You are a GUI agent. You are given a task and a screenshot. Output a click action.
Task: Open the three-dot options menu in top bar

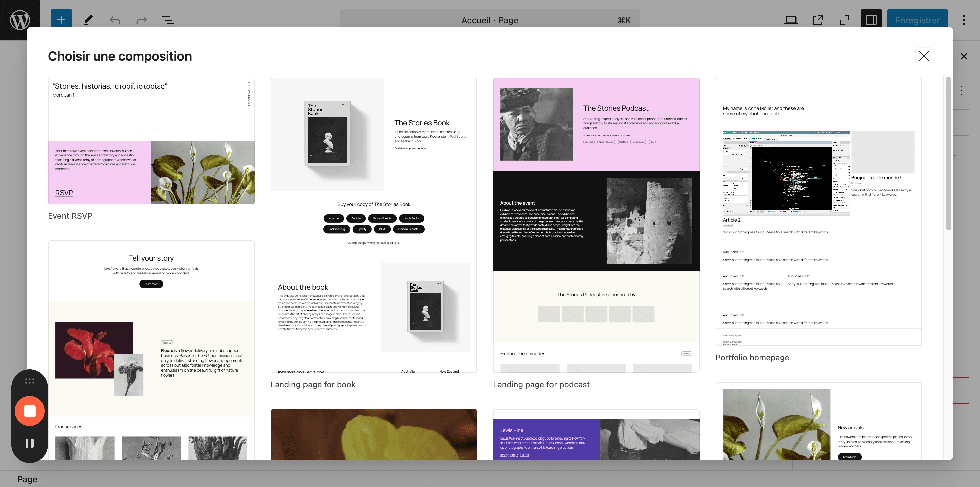[964, 20]
